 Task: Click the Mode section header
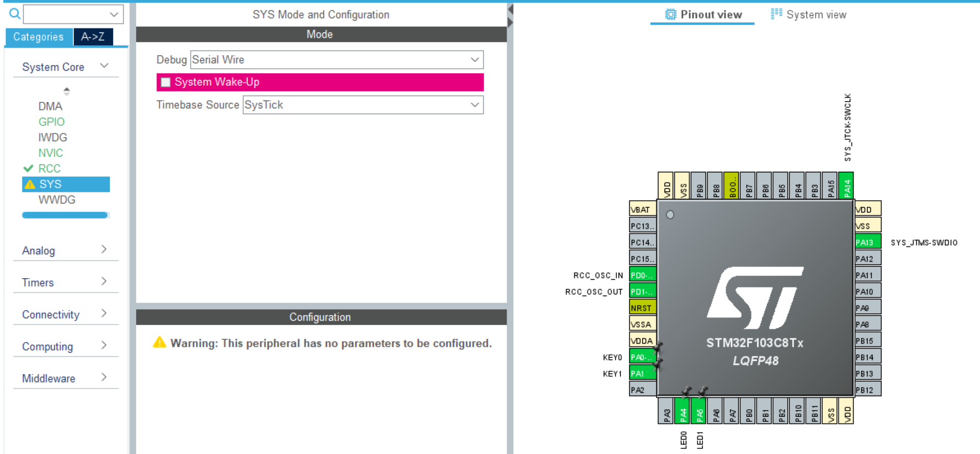point(321,34)
